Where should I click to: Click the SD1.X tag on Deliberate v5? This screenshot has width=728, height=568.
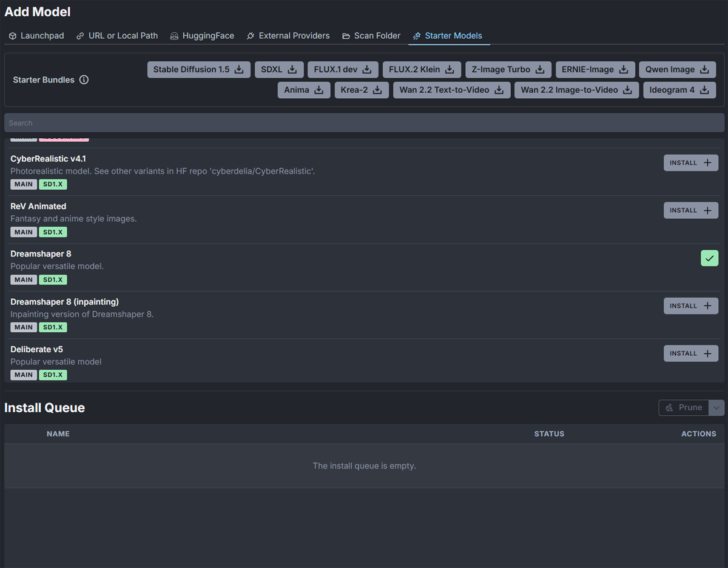(53, 375)
